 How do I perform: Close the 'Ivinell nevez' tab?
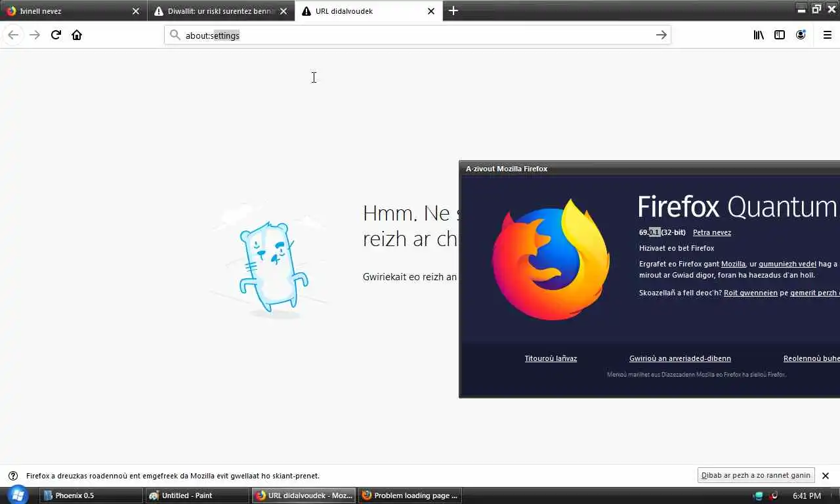[136, 11]
